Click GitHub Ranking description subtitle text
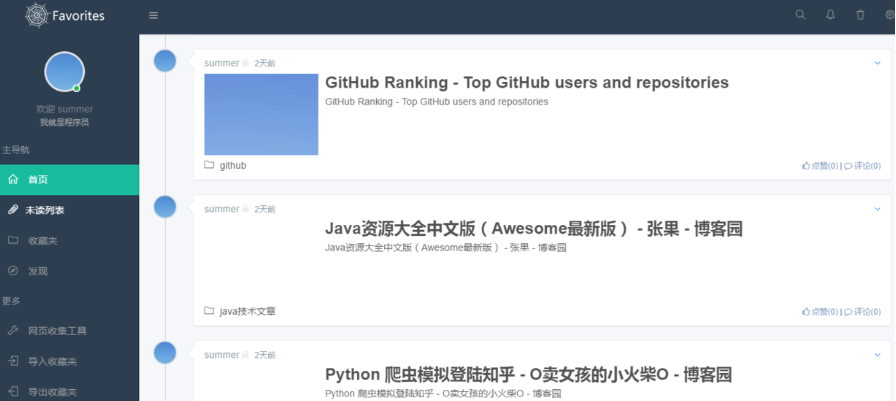The image size is (896, 401). pyautogui.click(x=437, y=102)
